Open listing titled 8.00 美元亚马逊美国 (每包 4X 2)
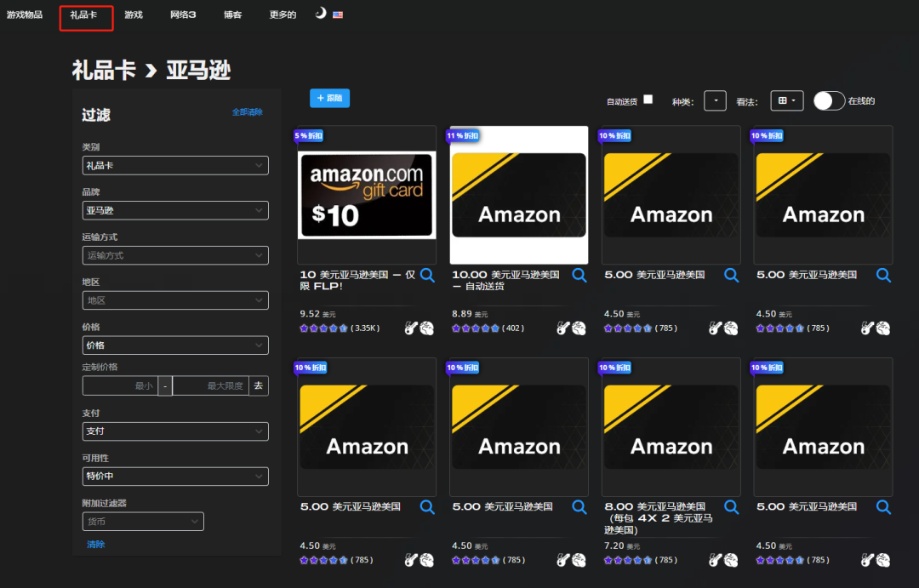Viewport: 919px width, 588px height. click(x=659, y=517)
